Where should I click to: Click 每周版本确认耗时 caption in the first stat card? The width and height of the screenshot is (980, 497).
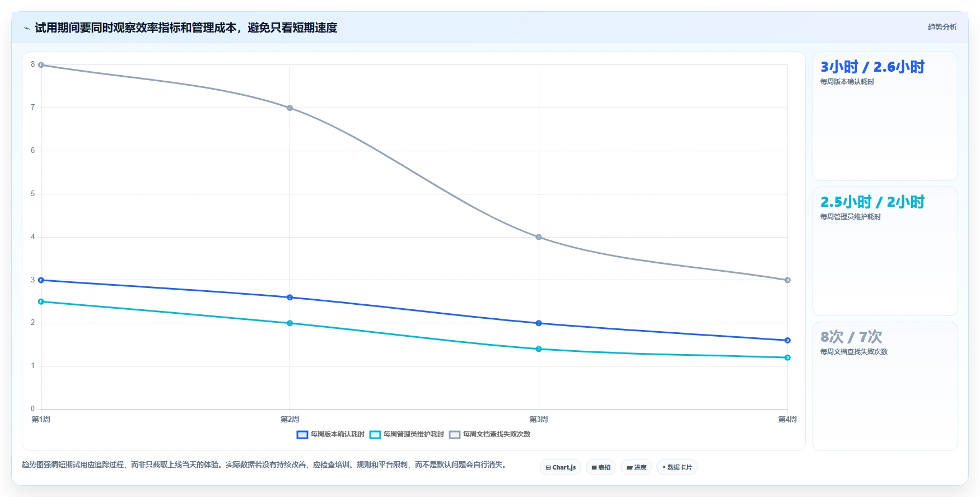point(847,82)
